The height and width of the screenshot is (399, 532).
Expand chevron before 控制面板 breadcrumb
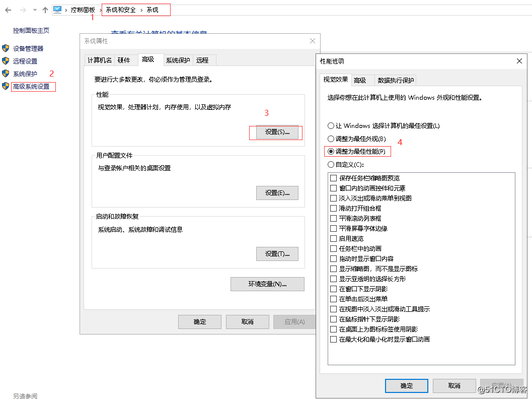pyautogui.click(x=66, y=10)
